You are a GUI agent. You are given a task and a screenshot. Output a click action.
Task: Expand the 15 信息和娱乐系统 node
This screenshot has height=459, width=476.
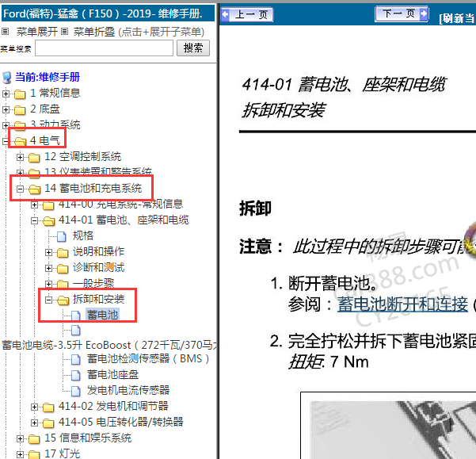[20, 438]
